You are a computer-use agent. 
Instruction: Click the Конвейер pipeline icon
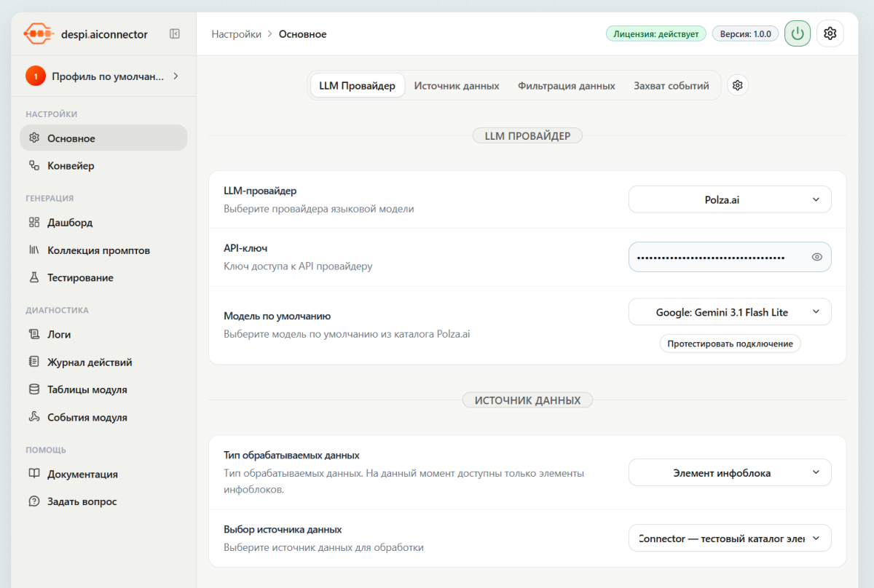(x=34, y=166)
